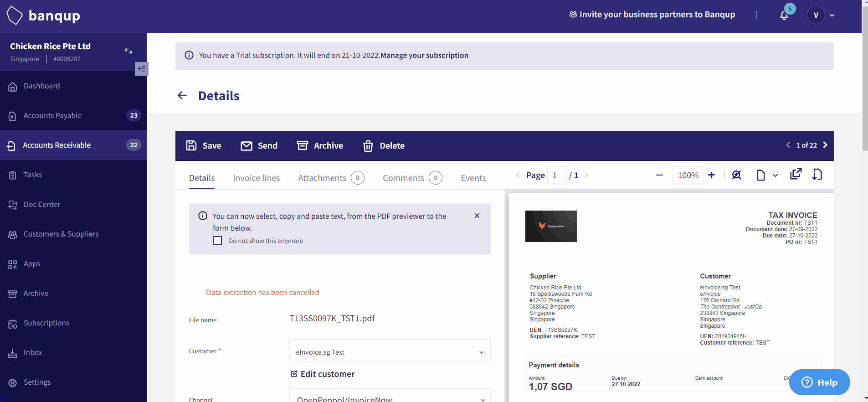Click the file name T13SS0097K_TST1.pdf
Screen dimensions: 868x402
pyautogui.click(x=332, y=318)
